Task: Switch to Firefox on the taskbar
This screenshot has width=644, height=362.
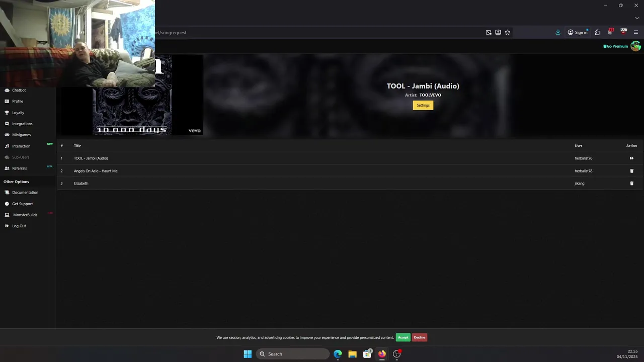Action: (382, 354)
